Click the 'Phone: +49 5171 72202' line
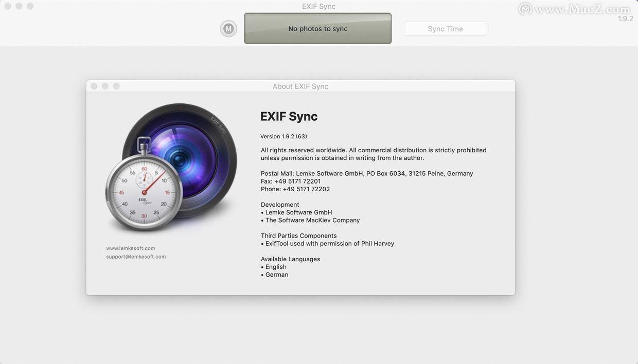638x364 pixels. tap(295, 189)
